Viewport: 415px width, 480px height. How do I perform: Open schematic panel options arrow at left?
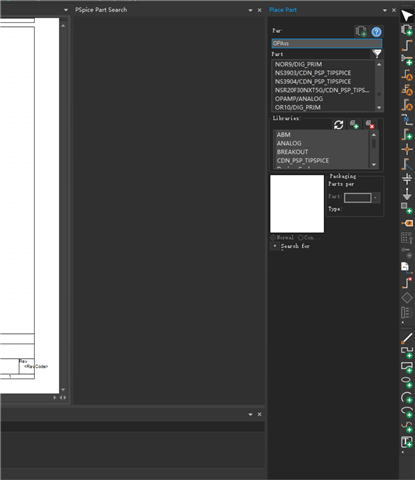(x=66, y=10)
